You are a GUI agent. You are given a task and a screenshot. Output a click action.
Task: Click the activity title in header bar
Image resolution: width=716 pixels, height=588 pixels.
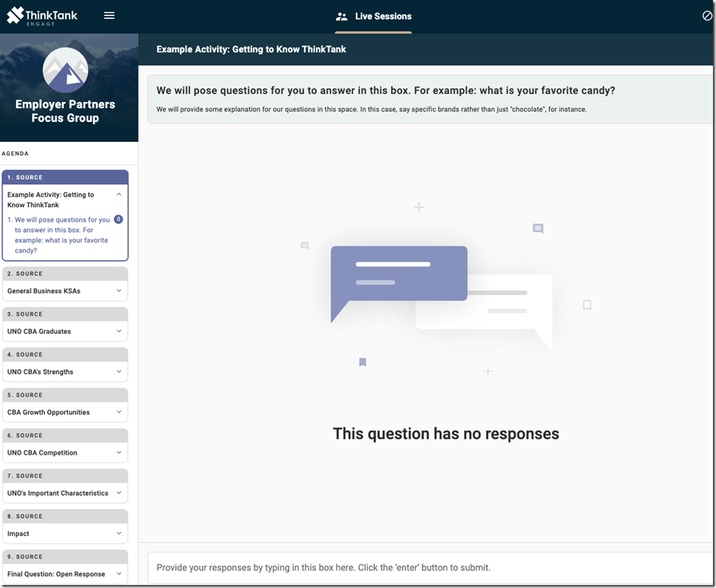coord(251,50)
